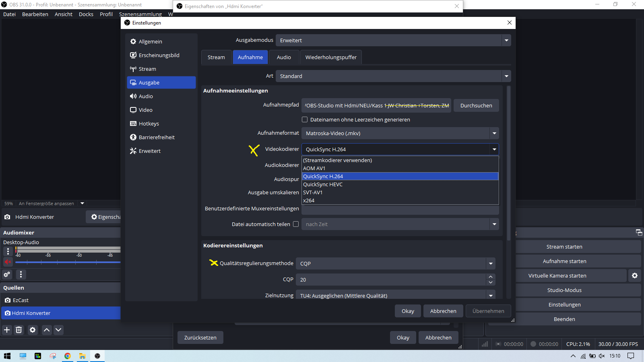Viewport: 644px width, 362px height.
Task: Switch to the Wiederholungspuffer tab
Action: point(331,57)
